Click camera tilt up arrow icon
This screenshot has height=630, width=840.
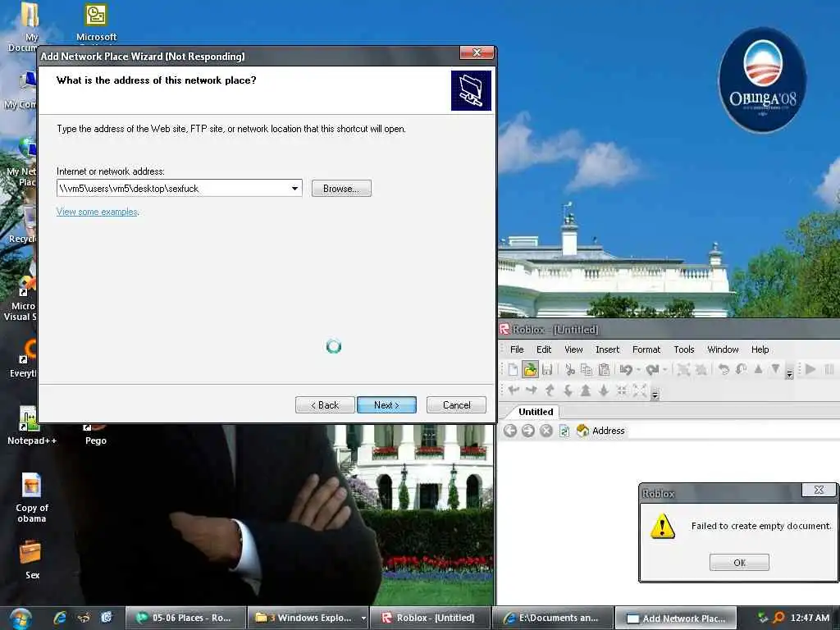[550, 390]
